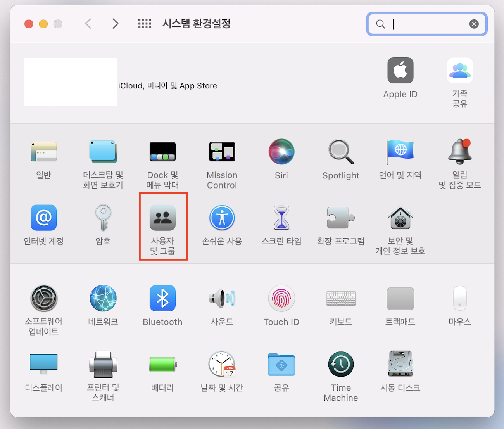Open Mission Control preferences
Screen dimensions: 504x429
tap(222, 152)
